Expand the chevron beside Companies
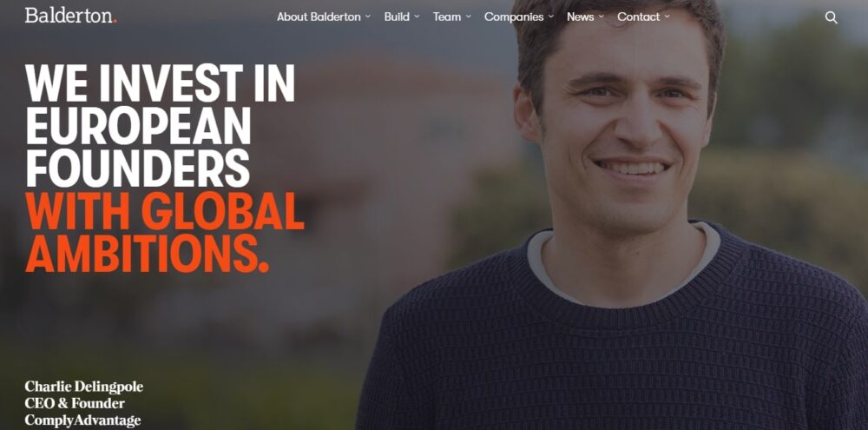Image resolution: width=868 pixels, height=430 pixels. pyautogui.click(x=551, y=17)
